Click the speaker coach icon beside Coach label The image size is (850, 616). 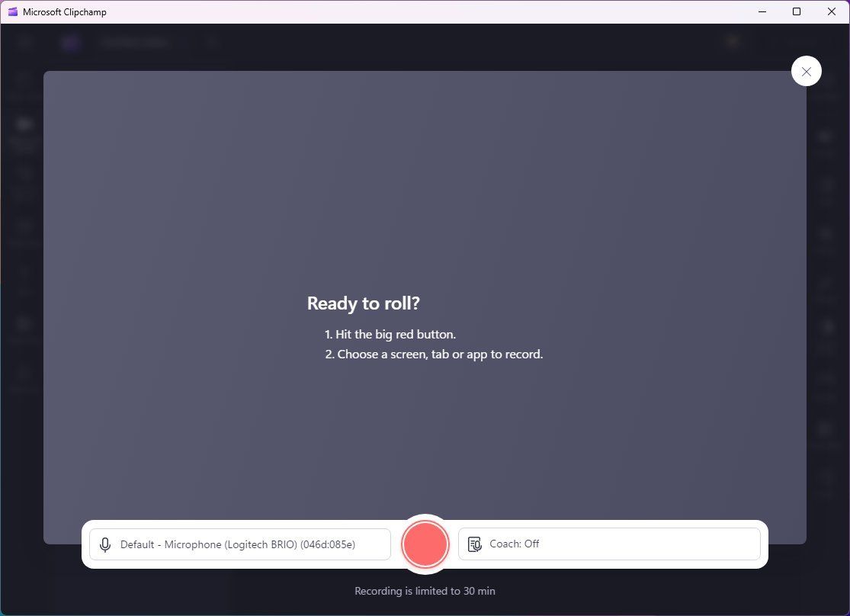[474, 544]
